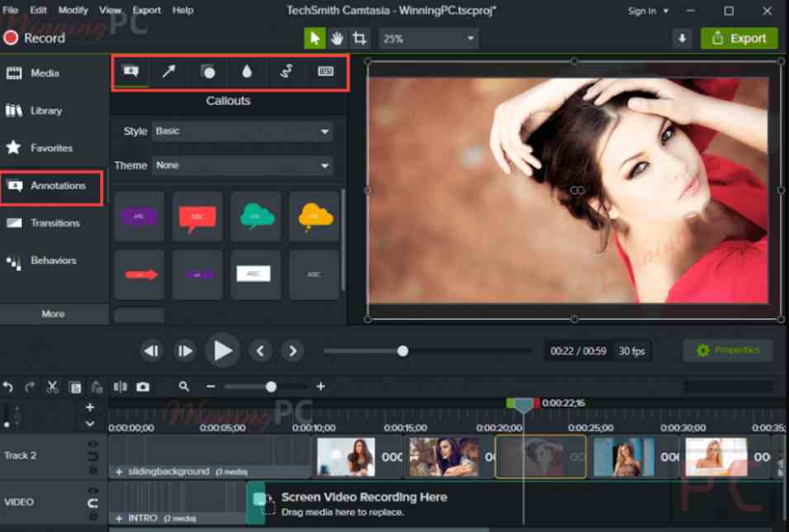Hide the VIDEO track using its eye
The width and height of the screenshot is (789, 532).
[x=93, y=491]
